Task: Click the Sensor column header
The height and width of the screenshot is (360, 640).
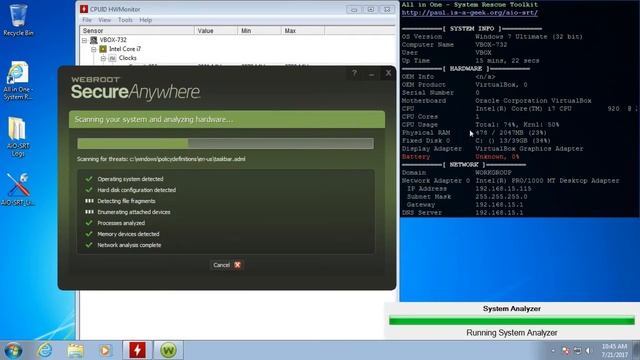Action: [137, 31]
